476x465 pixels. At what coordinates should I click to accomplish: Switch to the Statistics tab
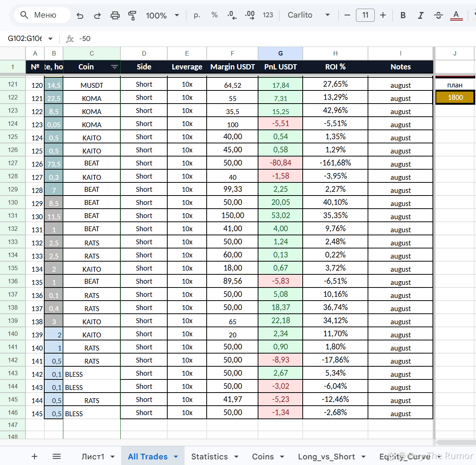click(x=209, y=456)
